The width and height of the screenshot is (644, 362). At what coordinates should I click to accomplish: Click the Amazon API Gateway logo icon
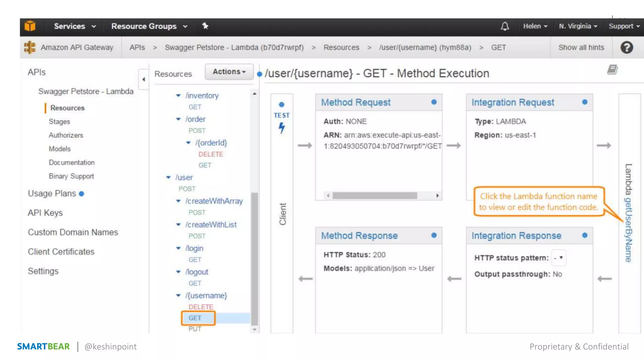tap(30, 47)
